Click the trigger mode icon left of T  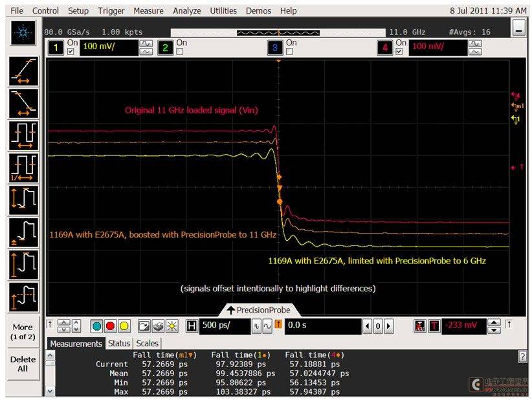(x=420, y=326)
